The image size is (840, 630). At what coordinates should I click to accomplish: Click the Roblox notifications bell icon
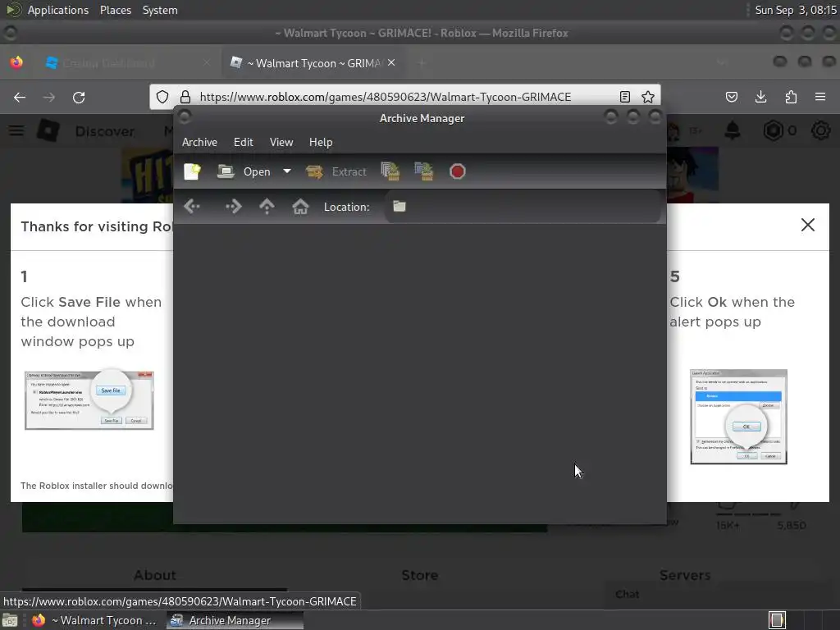733,130
